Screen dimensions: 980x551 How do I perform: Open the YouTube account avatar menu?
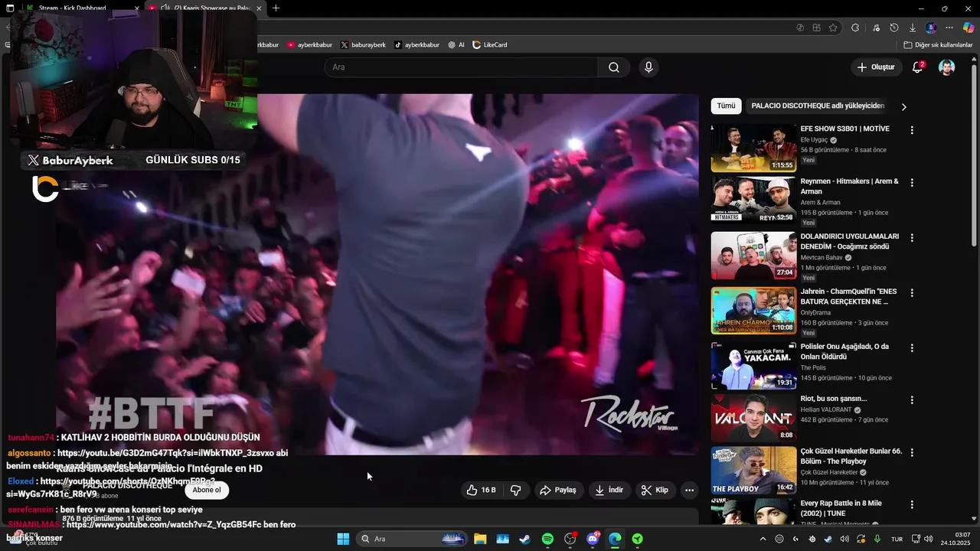947,67
